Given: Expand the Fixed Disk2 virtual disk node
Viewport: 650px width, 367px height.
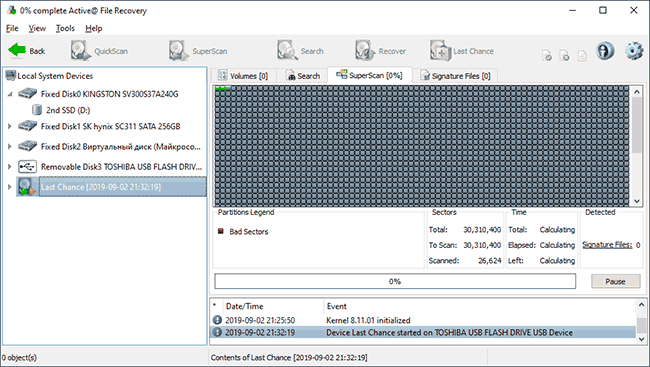Looking at the screenshot, I should [10, 146].
